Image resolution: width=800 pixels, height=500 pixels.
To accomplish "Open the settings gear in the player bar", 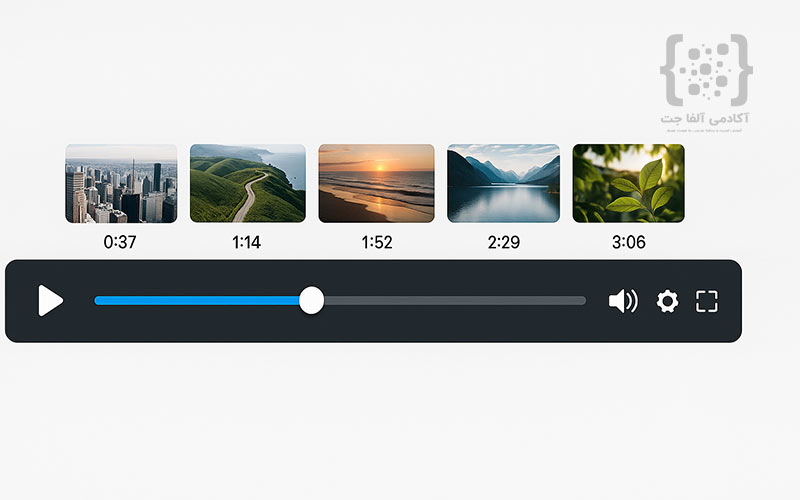I will pos(667,301).
